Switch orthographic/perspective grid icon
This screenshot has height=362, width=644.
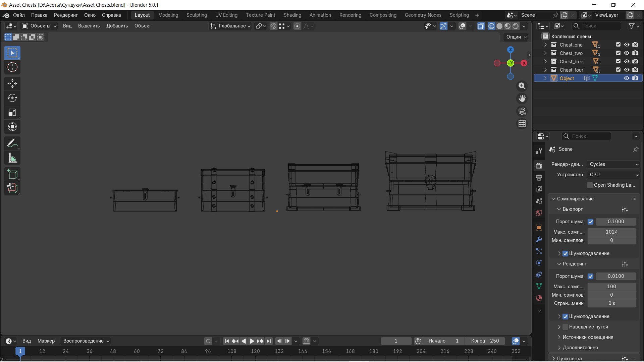522,124
